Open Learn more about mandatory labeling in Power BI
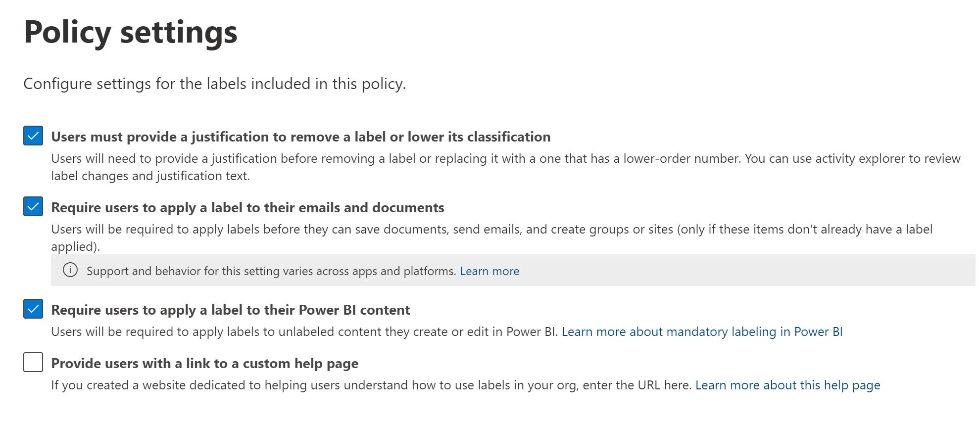Image resolution: width=980 pixels, height=424 pixels. 702,331
